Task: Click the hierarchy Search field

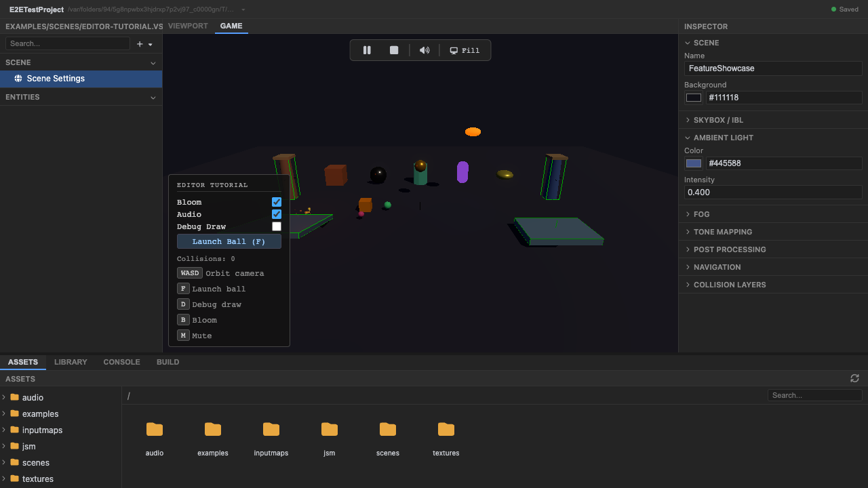Action: (68, 43)
